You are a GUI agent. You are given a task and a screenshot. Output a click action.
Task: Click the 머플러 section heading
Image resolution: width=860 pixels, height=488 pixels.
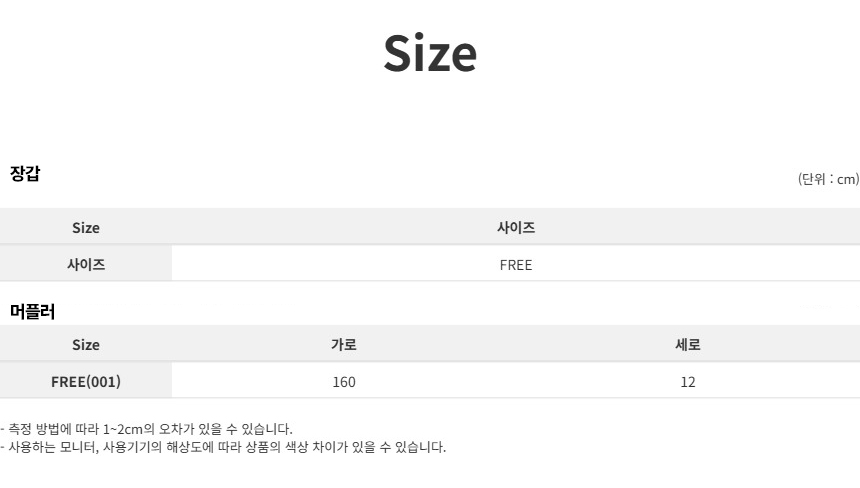pyautogui.click(x=32, y=311)
